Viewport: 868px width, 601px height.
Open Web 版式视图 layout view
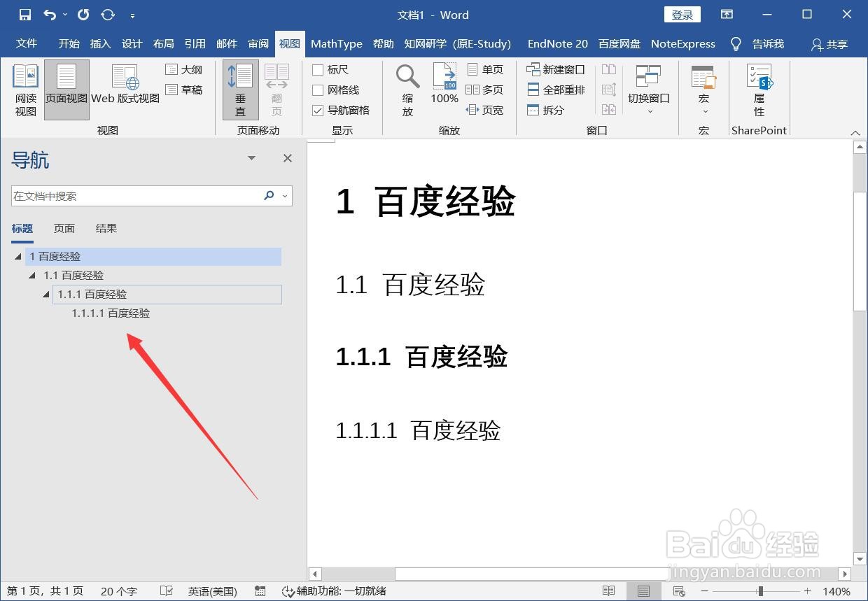[x=125, y=90]
